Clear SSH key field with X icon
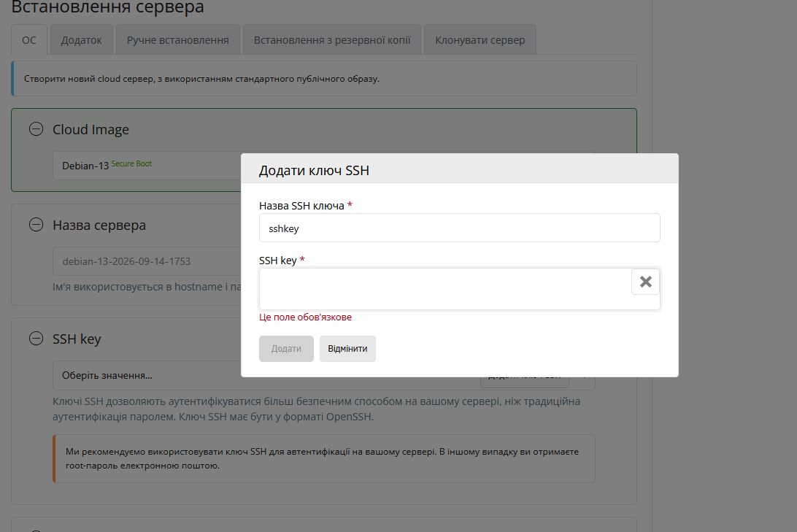The image size is (797, 532). pos(645,282)
